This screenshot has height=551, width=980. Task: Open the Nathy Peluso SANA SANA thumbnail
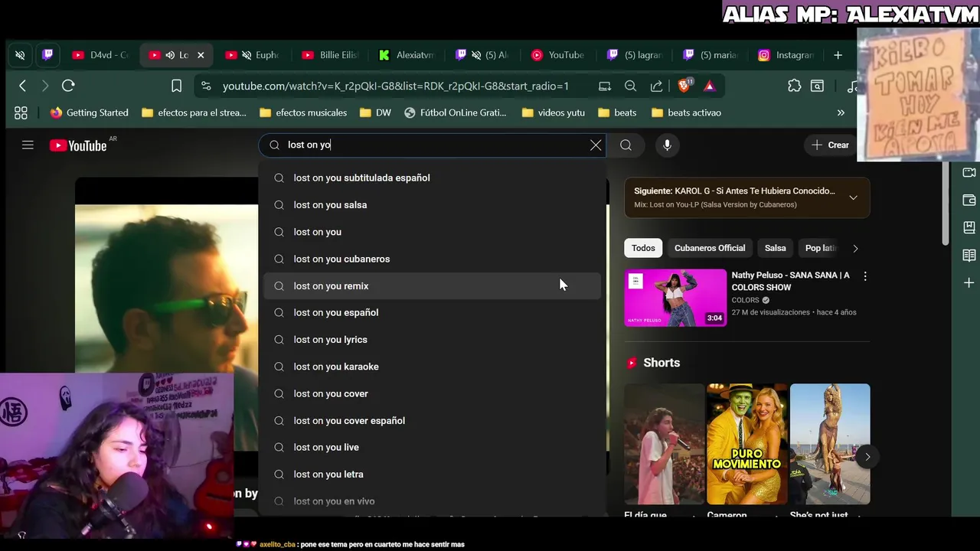click(x=675, y=298)
